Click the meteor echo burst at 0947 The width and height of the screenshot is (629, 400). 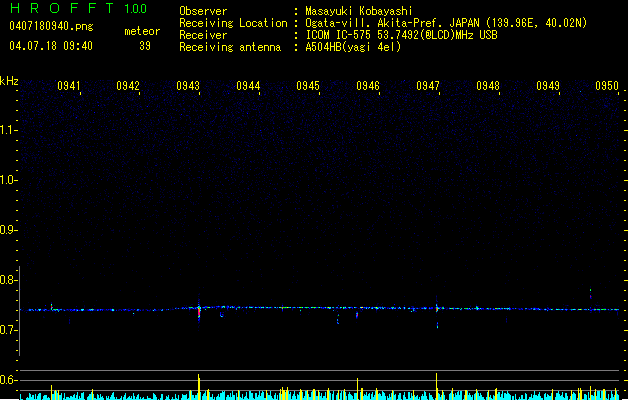[437, 309]
